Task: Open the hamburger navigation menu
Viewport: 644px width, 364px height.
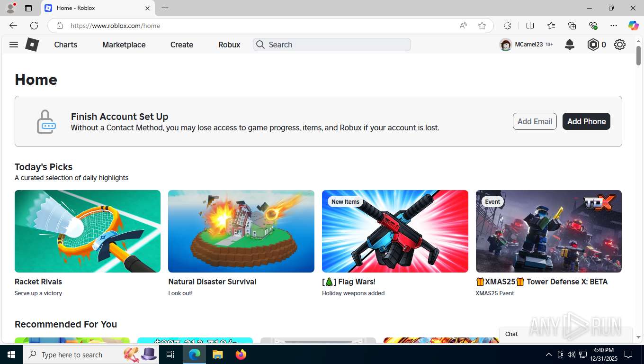Action: coord(14,45)
